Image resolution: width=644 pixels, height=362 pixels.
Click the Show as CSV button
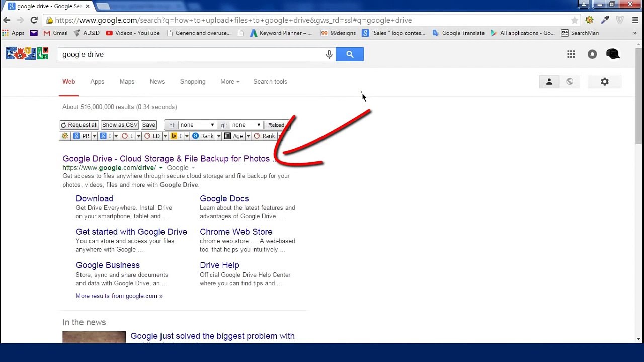point(120,125)
